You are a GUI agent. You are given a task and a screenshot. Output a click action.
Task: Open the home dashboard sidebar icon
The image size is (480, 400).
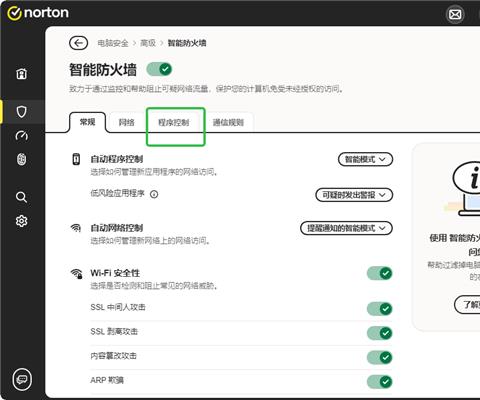(x=22, y=73)
